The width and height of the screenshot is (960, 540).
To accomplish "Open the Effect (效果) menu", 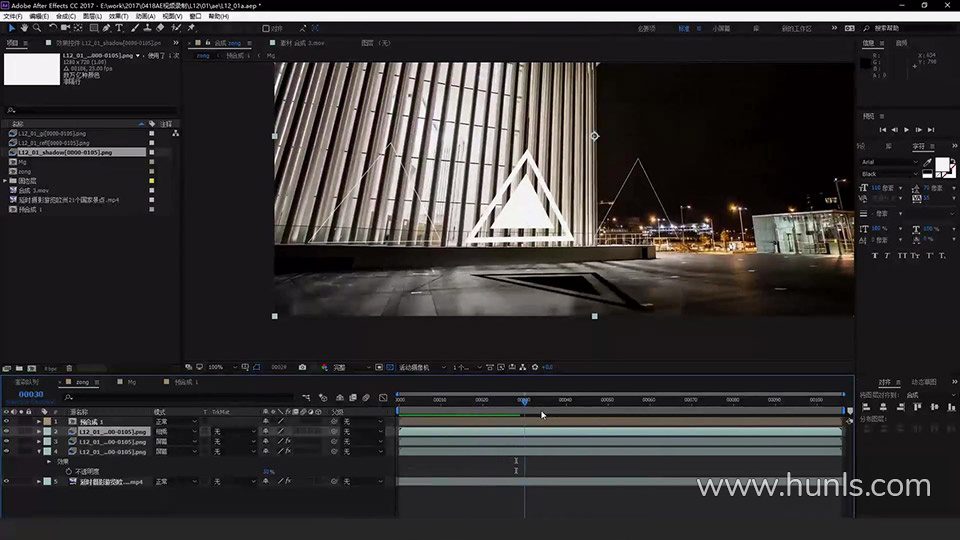I will pos(117,16).
